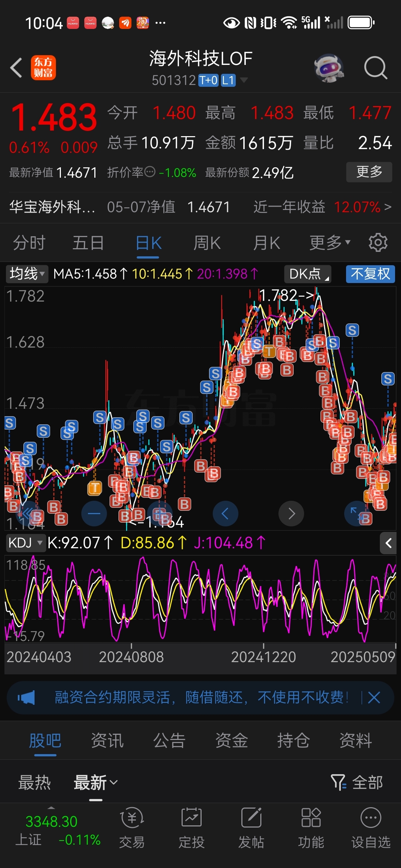Open the 资讯 tab

[107, 740]
